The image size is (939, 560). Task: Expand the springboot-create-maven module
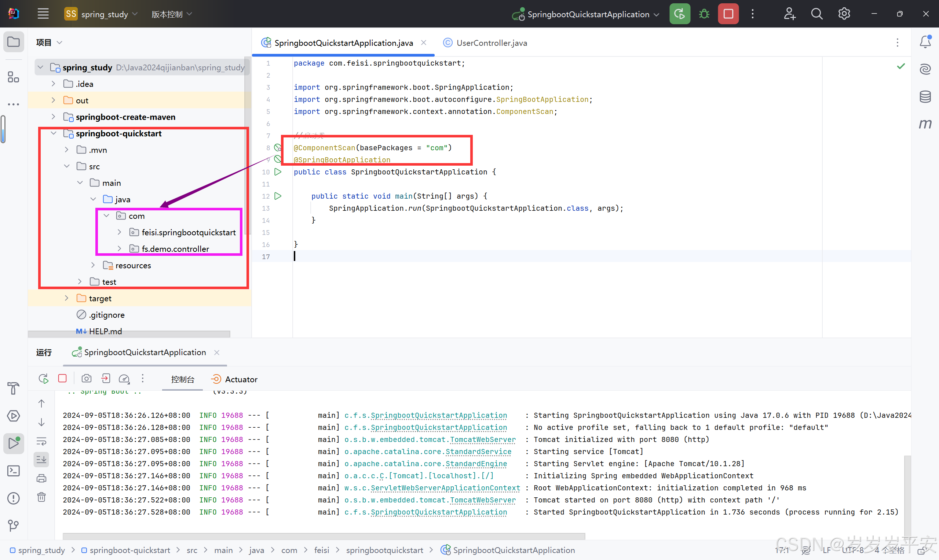point(53,117)
